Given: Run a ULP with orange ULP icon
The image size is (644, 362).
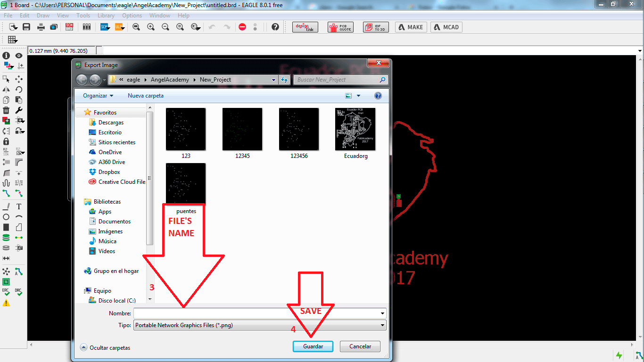Looking at the screenshot, I should 120,27.
